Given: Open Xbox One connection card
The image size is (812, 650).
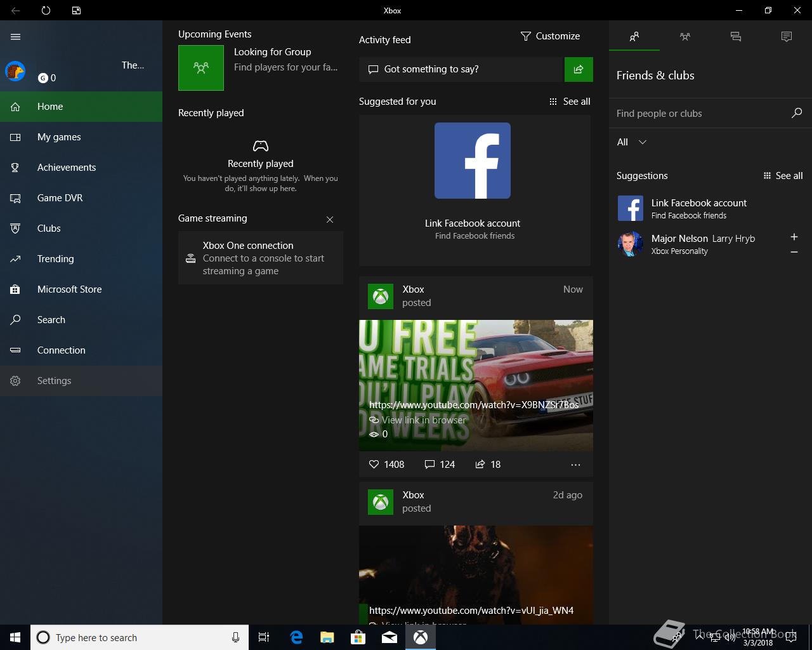Looking at the screenshot, I should (x=261, y=258).
